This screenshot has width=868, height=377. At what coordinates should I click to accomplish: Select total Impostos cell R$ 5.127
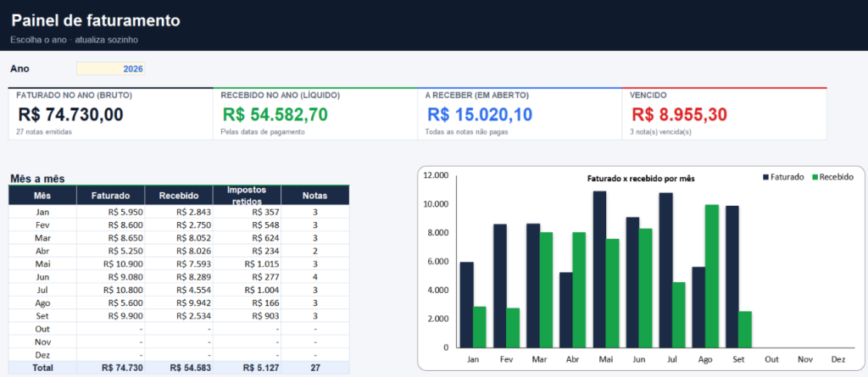[247, 368]
